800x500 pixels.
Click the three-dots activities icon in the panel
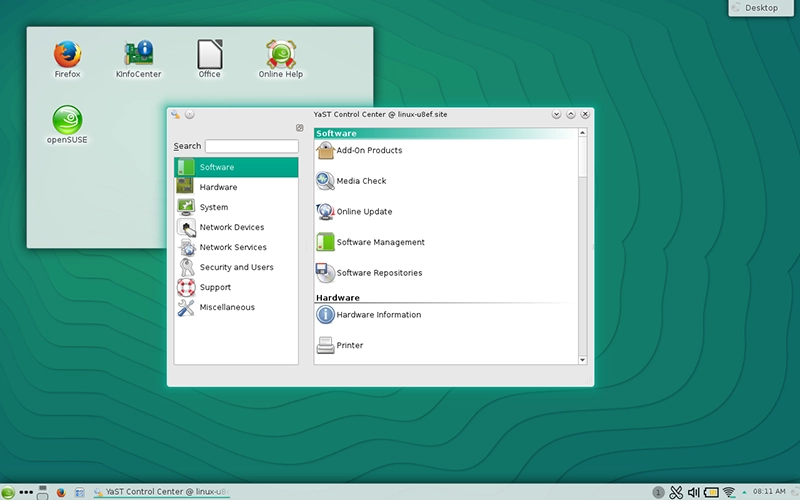point(26,492)
